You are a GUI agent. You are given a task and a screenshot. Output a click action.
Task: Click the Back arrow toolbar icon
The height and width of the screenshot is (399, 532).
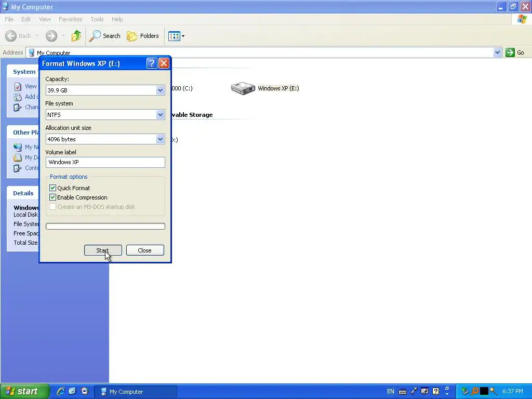coord(11,36)
